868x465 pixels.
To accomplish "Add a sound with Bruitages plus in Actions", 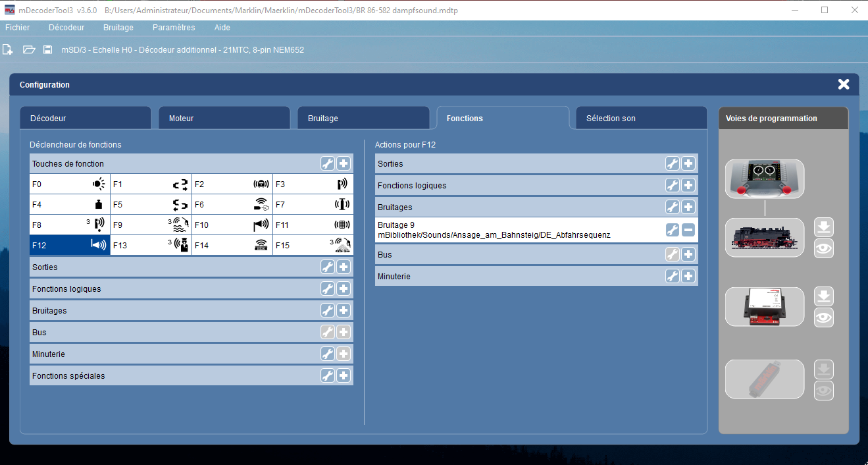I will click(688, 207).
